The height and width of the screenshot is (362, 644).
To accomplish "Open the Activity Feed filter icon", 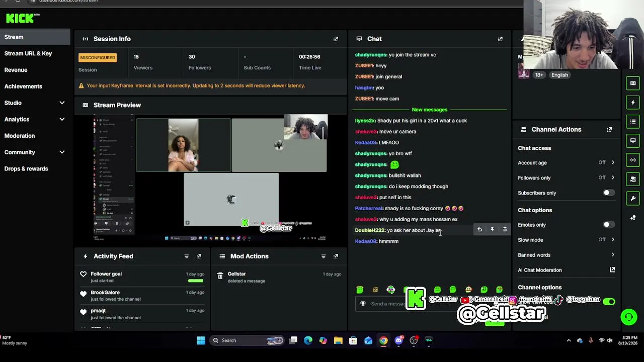I will click(187, 256).
